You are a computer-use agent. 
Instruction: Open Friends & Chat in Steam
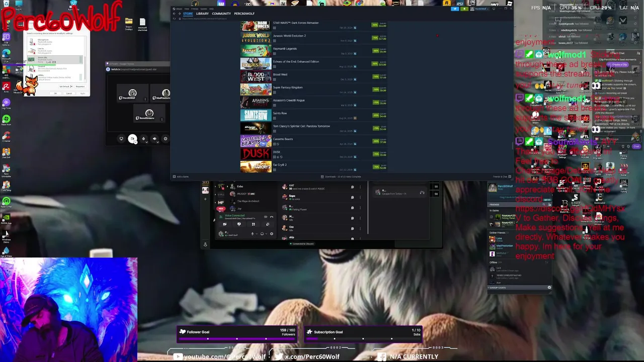[502, 176]
